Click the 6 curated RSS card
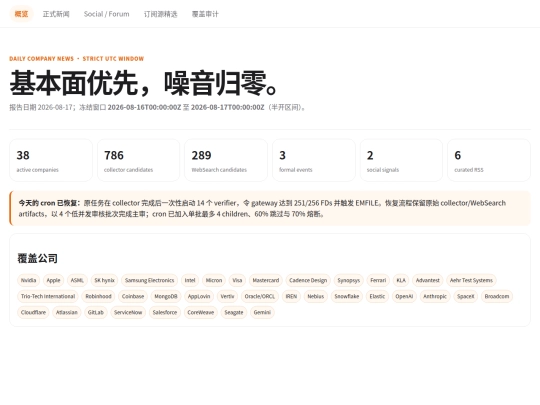Screen dimensions: 540x405 click(x=489, y=160)
